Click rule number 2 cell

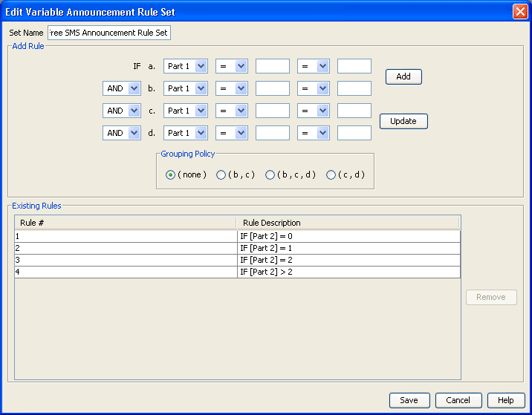point(126,248)
